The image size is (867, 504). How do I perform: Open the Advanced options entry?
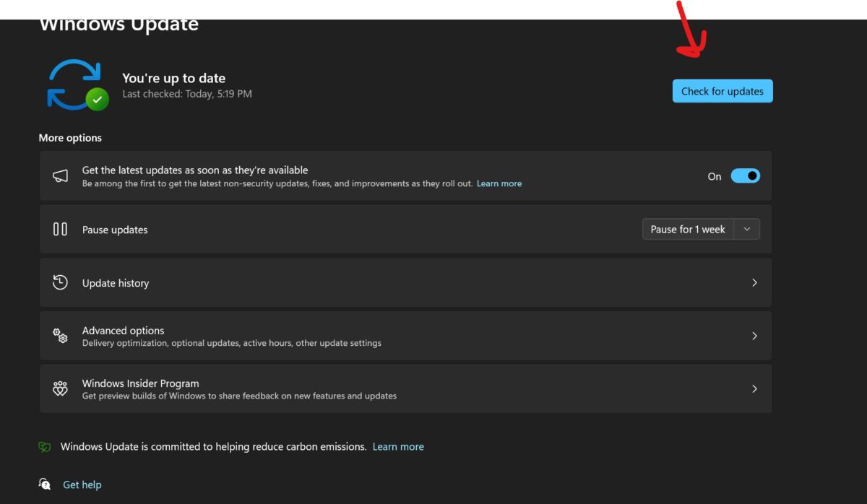click(124, 331)
